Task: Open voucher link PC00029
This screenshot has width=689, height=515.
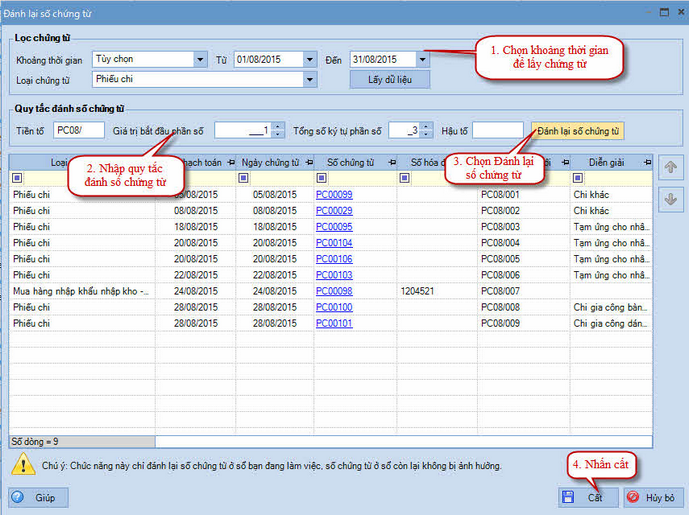Action: click(334, 211)
